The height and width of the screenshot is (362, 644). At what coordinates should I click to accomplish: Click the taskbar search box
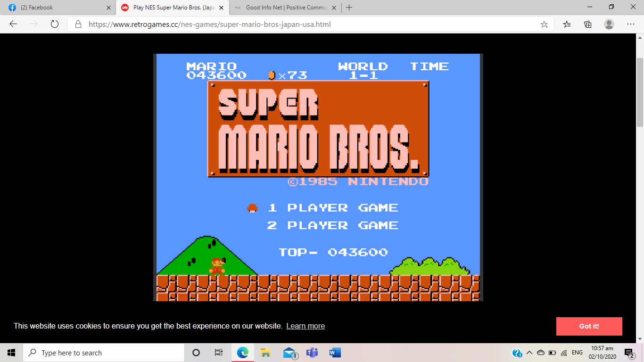[104, 353]
